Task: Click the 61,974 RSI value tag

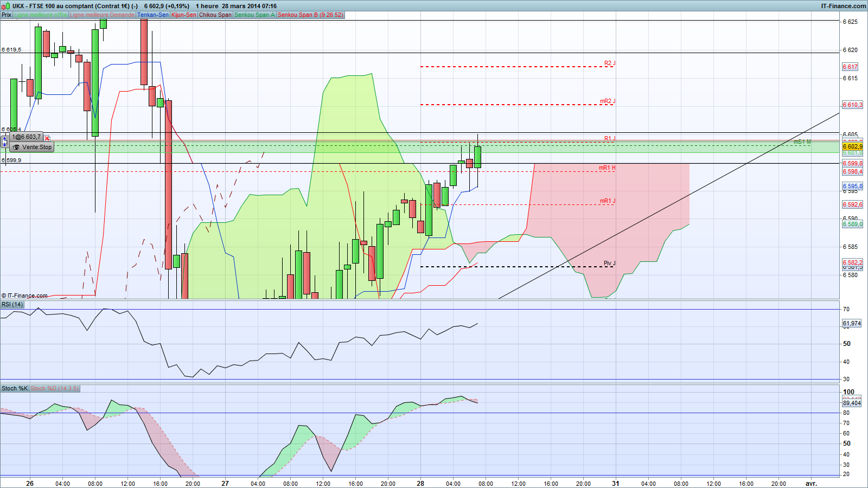Action: point(852,323)
